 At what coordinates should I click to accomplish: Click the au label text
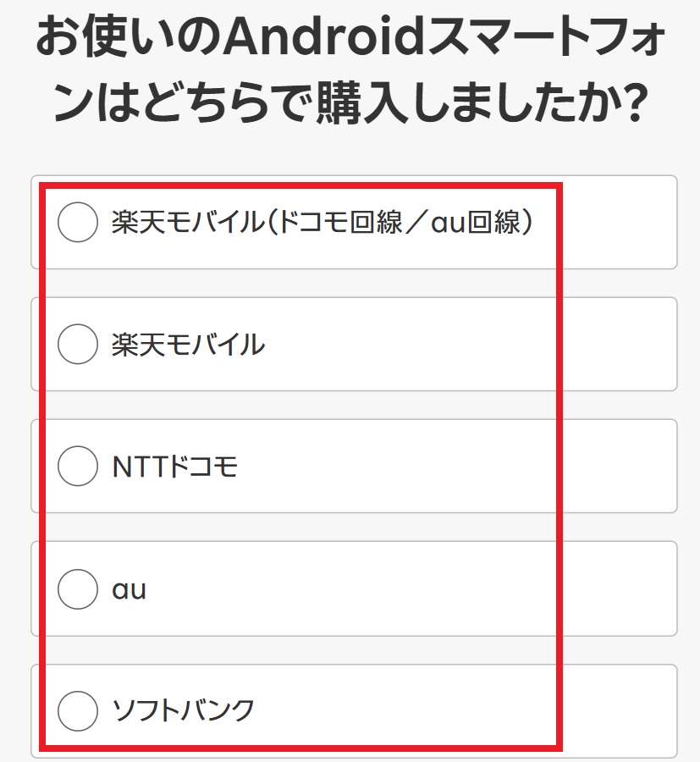[129, 589]
